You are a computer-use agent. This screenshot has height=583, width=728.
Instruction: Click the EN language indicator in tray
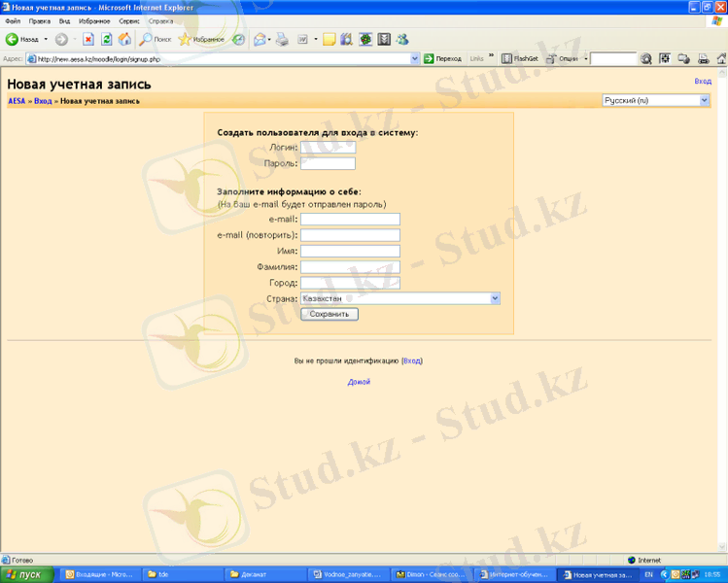(x=648, y=574)
